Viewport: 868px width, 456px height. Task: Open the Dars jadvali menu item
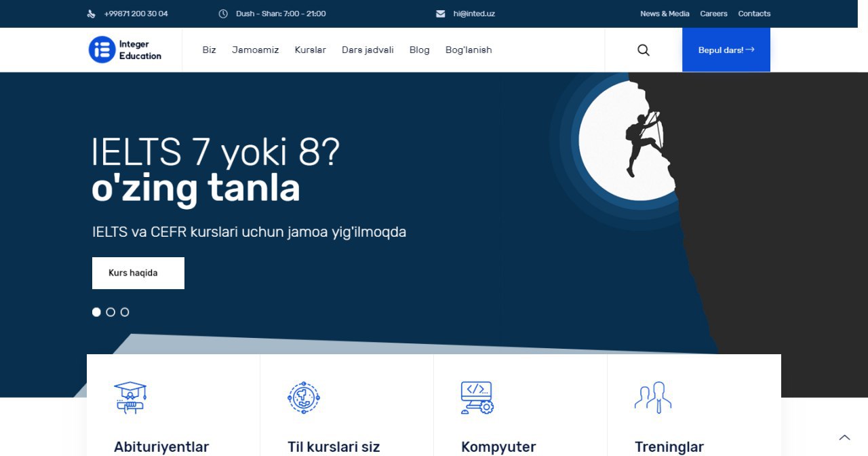coord(368,50)
